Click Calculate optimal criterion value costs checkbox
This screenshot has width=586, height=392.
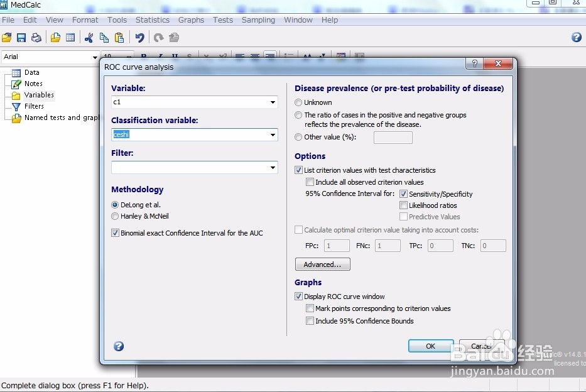(298, 230)
